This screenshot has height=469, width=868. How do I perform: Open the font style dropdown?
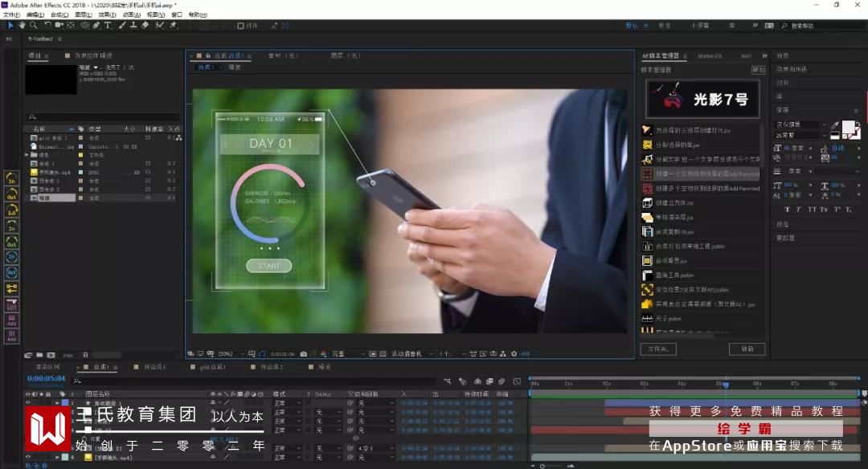tap(801, 135)
